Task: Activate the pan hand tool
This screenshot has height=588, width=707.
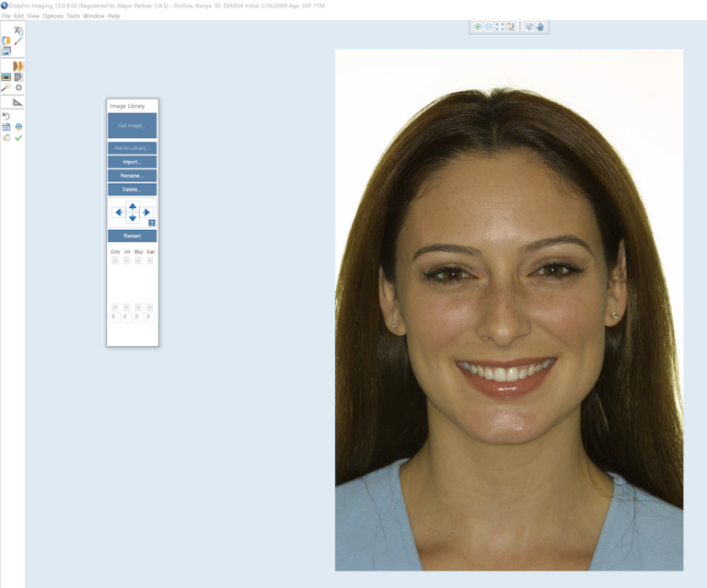Action: pyautogui.click(x=540, y=27)
